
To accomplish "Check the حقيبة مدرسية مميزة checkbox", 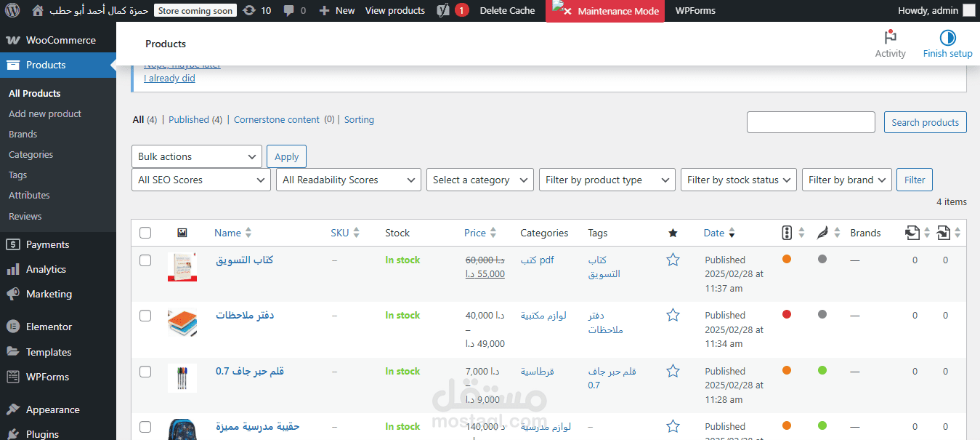I will (145, 426).
